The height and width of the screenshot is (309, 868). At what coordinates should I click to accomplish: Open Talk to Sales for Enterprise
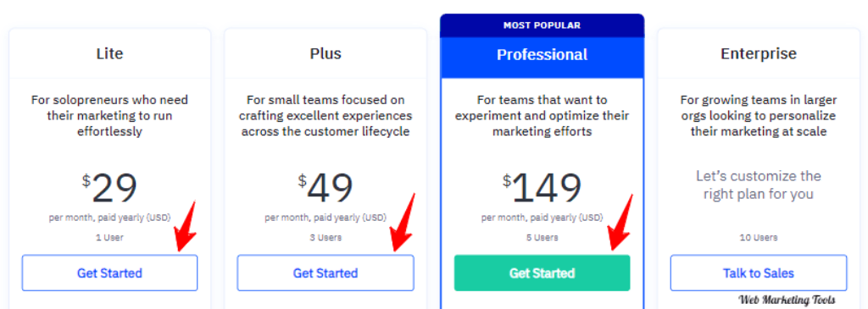click(x=759, y=273)
